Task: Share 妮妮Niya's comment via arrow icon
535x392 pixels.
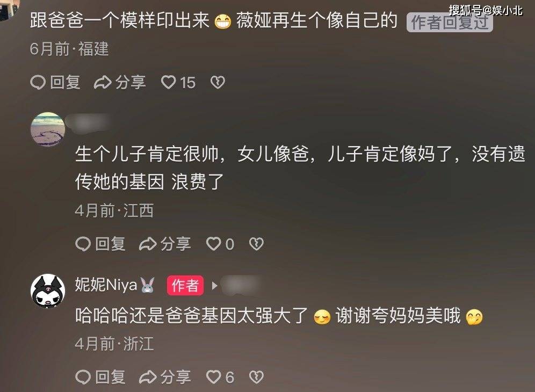Action: [x=147, y=377]
